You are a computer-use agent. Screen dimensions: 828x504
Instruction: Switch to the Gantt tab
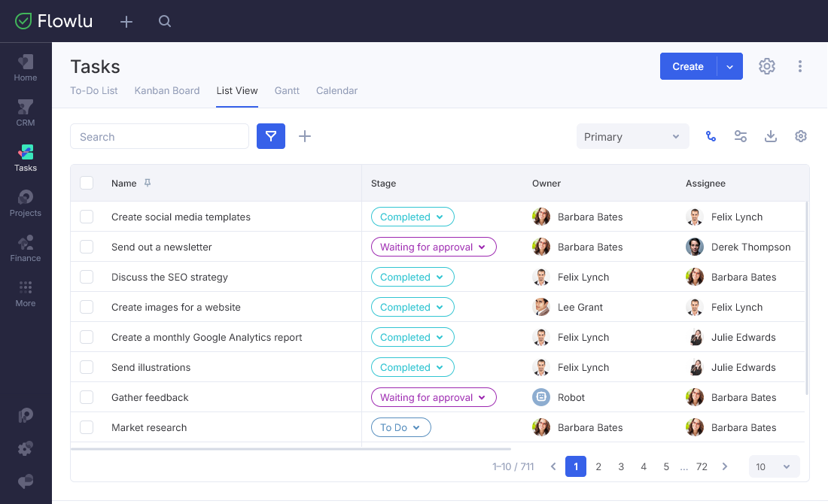click(287, 91)
